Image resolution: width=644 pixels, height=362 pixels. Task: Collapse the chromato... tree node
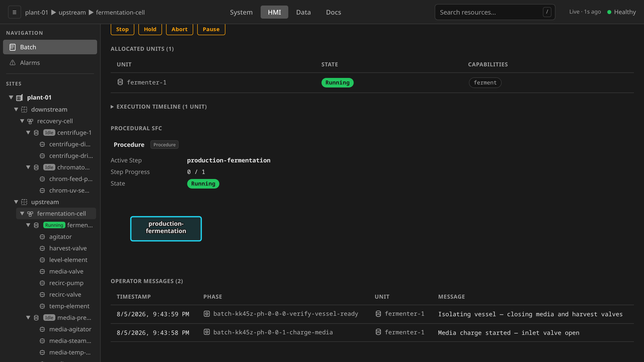click(x=28, y=167)
